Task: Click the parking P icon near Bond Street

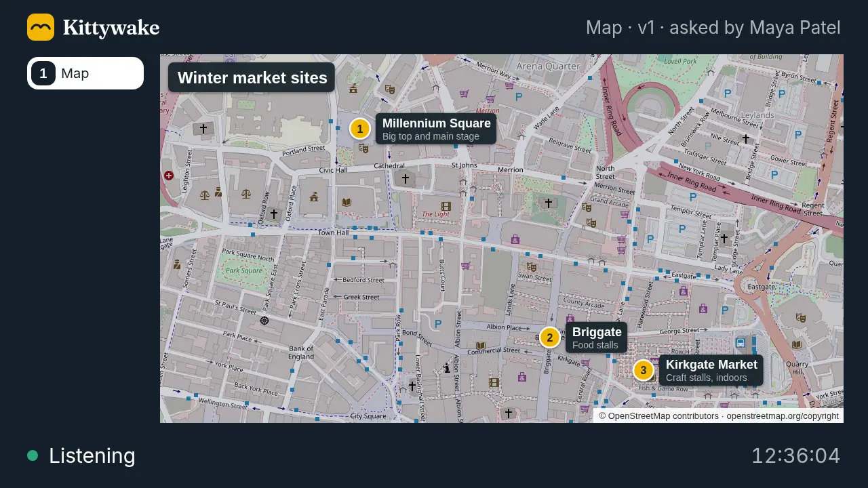Action: pos(438,324)
